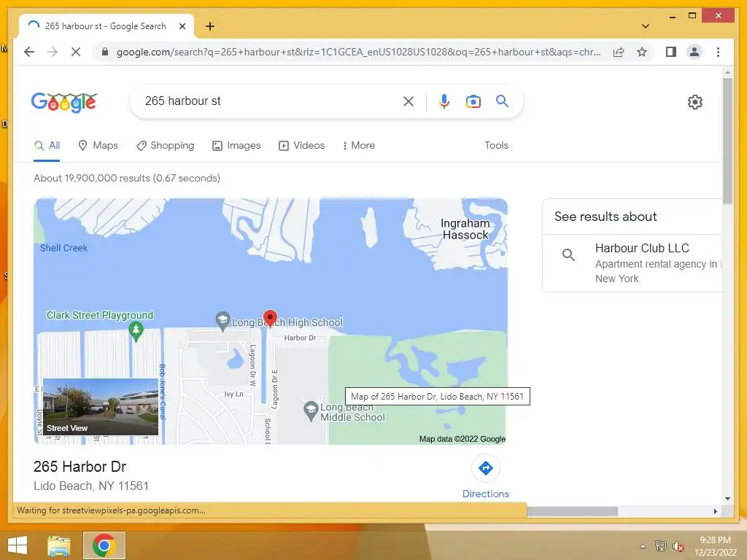Screen dimensions: 747x560
Task: Click the padlock site info icon
Action: pyautogui.click(x=105, y=52)
